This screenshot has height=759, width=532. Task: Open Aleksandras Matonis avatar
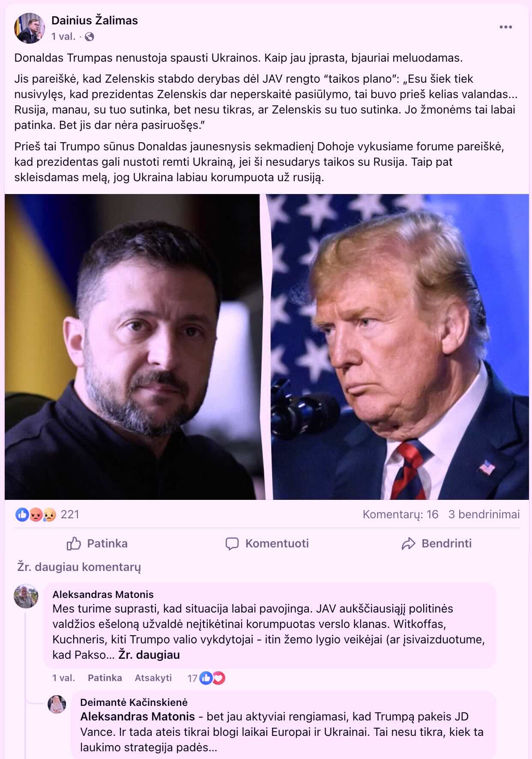coord(26,596)
